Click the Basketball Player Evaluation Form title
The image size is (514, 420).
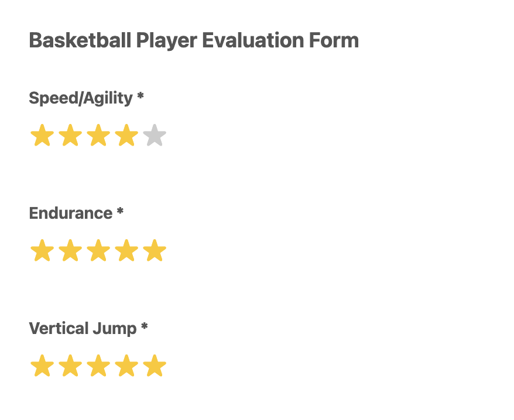[194, 40]
